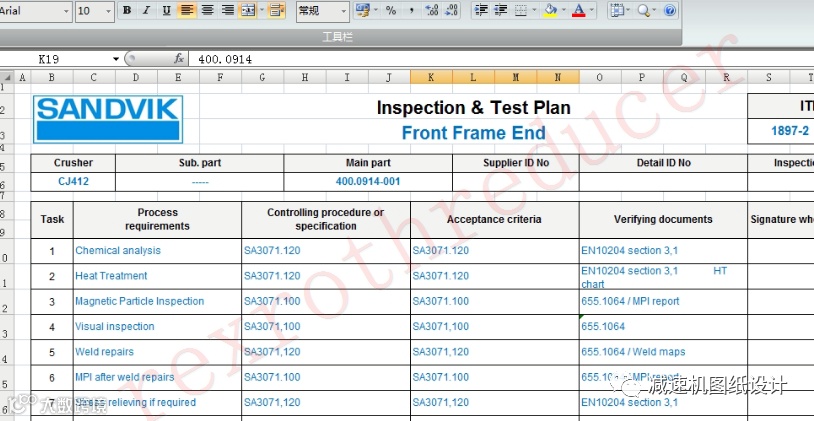Open the font size 10 dropdown
This screenshot has width=814, height=421.
108,11
